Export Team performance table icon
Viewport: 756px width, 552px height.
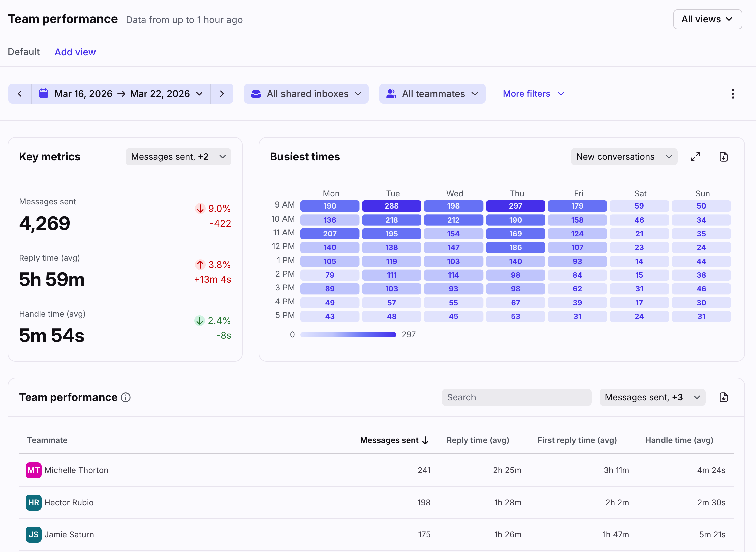723,397
